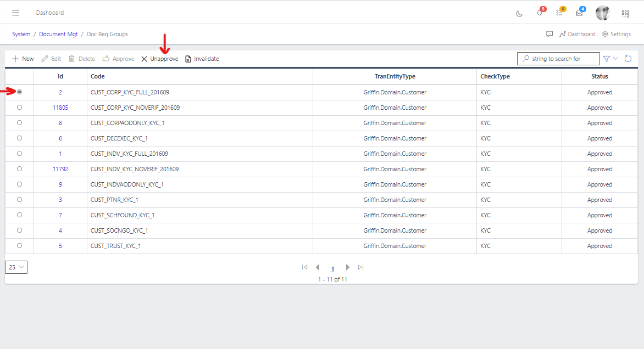This screenshot has width=644, height=349.
Task: Sort by the Id column header
Action: [x=60, y=76]
